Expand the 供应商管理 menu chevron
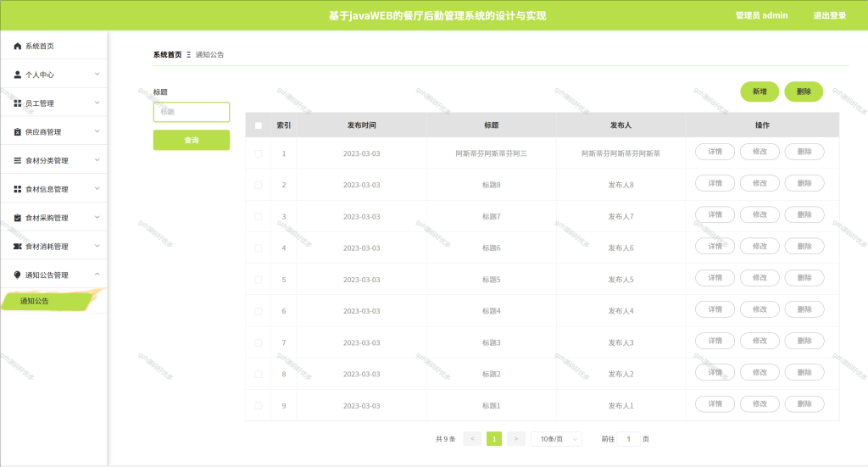 click(97, 131)
